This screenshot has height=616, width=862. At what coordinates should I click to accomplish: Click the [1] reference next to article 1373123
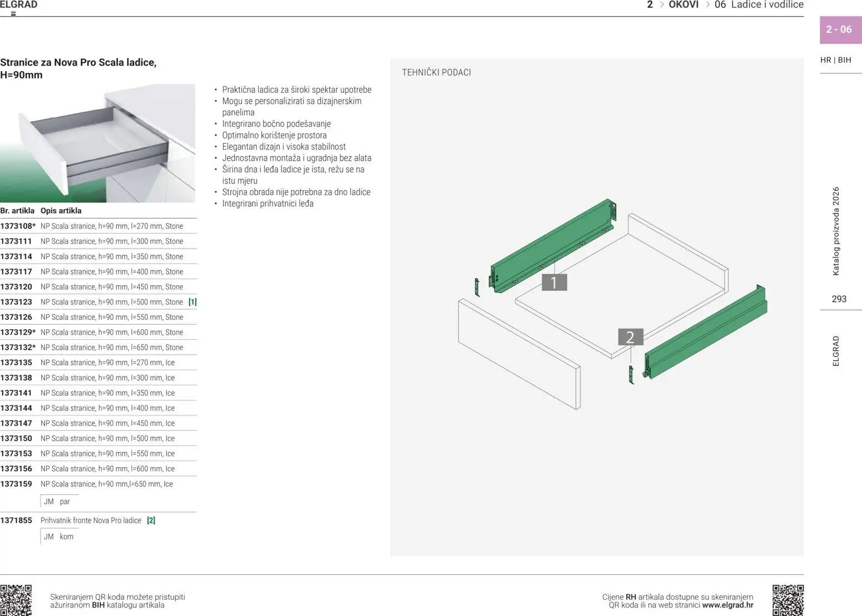pos(192,301)
